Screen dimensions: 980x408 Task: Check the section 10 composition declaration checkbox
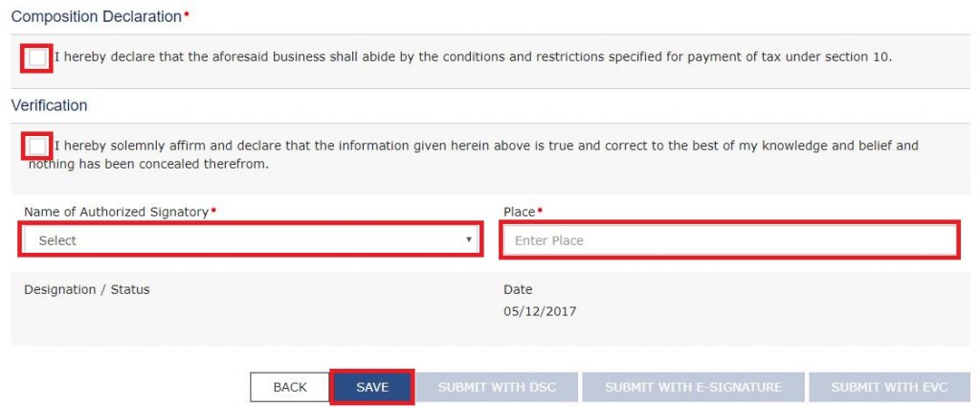(x=36, y=58)
